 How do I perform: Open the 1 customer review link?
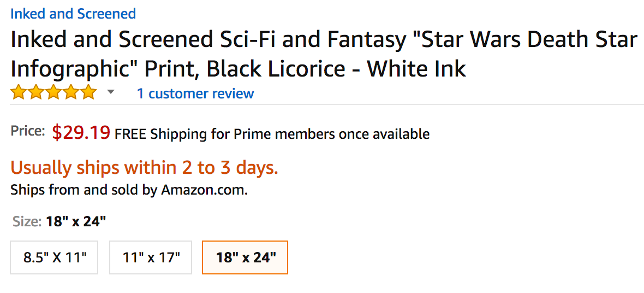[195, 93]
